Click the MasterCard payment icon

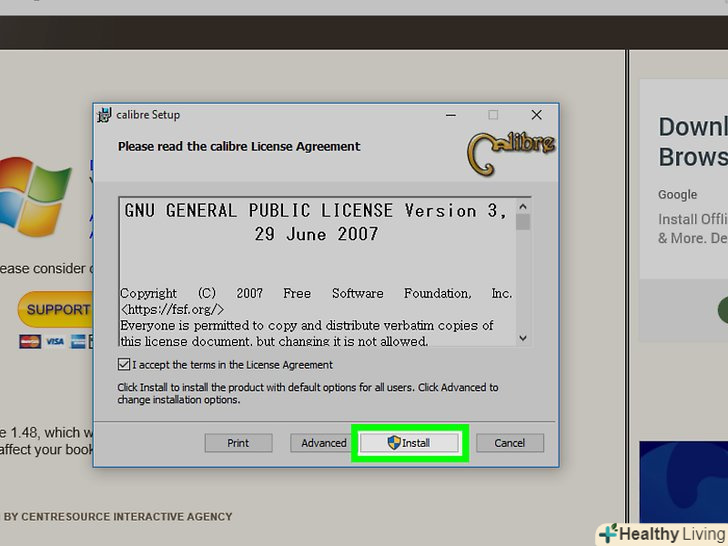click(x=30, y=342)
